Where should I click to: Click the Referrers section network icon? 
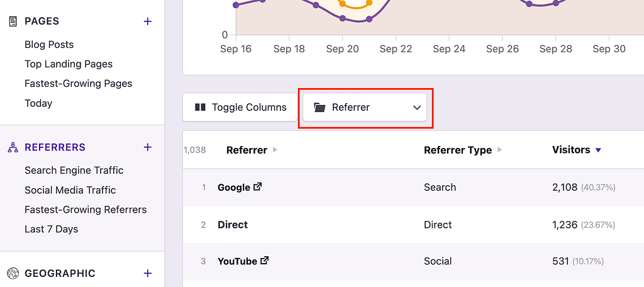click(x=13, y=147)
